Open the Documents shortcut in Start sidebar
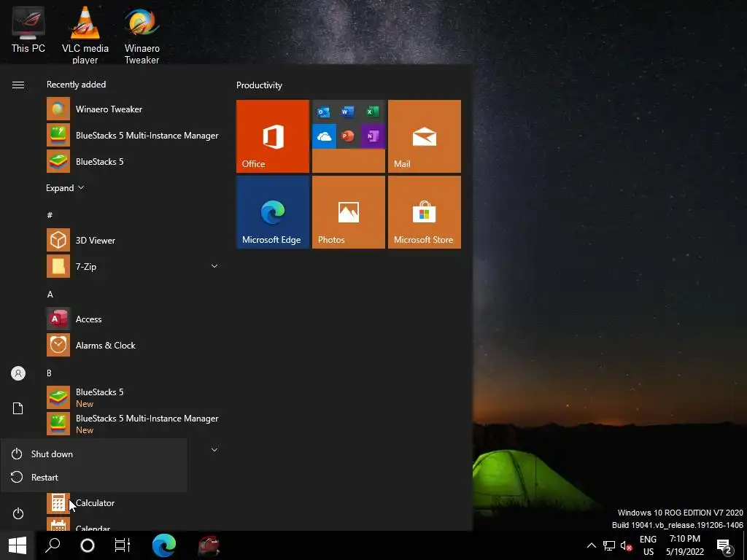This screenshot has height=560, width=747. 18,408
